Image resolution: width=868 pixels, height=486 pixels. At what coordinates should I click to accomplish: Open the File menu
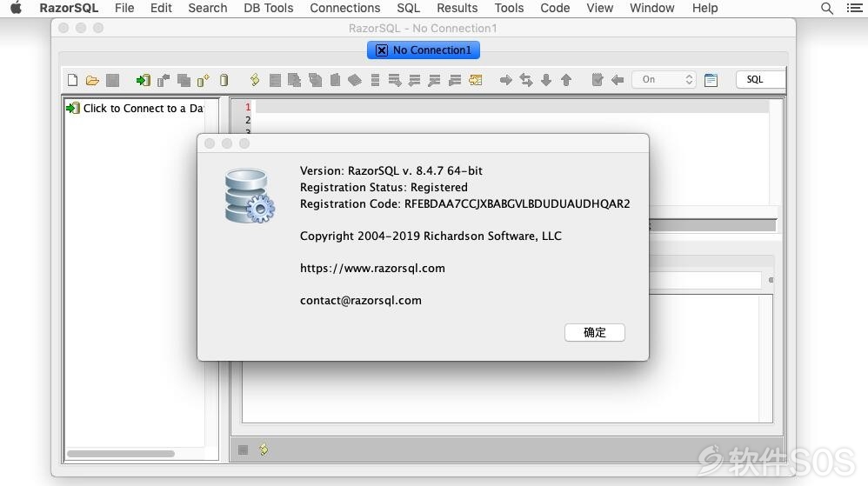[x=124, y=9]
